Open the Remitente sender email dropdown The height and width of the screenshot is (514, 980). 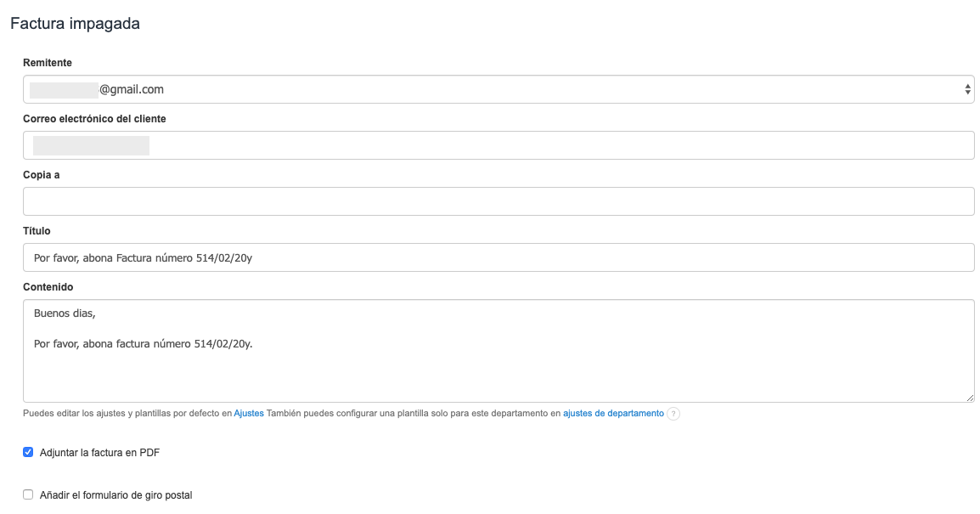click(498, 89)
